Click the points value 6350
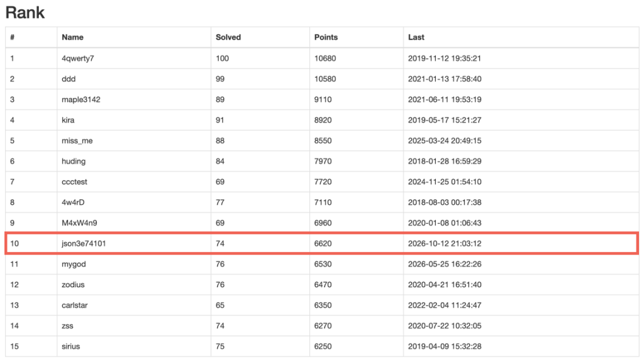The height and width of the screenshot is (360, 644). (x=323, y=305)
